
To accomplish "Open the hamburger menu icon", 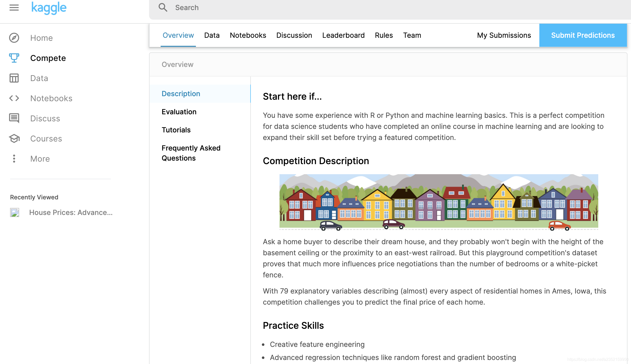I will (14, 8).
